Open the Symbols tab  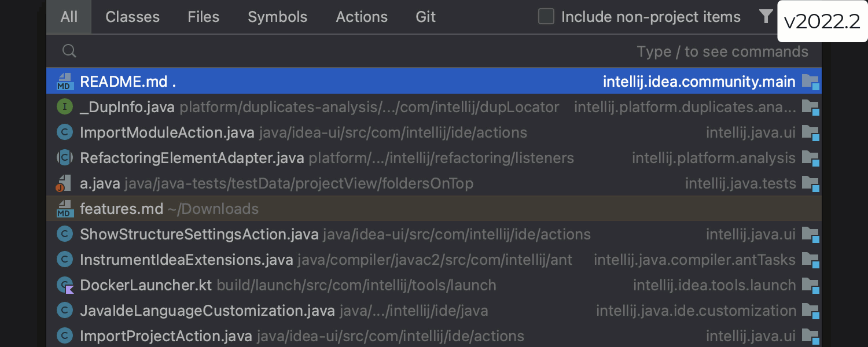[278, 17]
